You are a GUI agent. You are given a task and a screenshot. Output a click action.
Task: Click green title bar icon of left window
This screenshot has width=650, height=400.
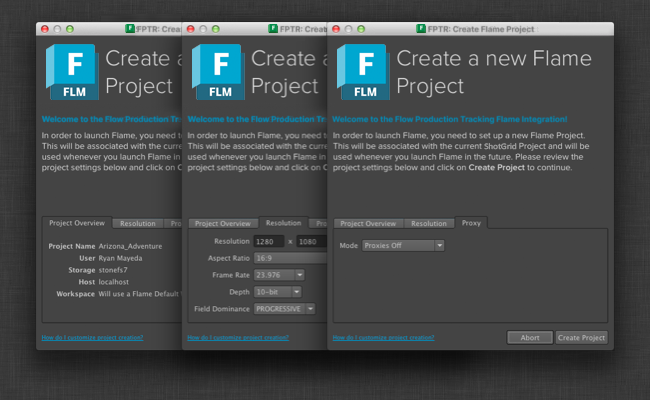pyautogui.click(x=130, y=29)
